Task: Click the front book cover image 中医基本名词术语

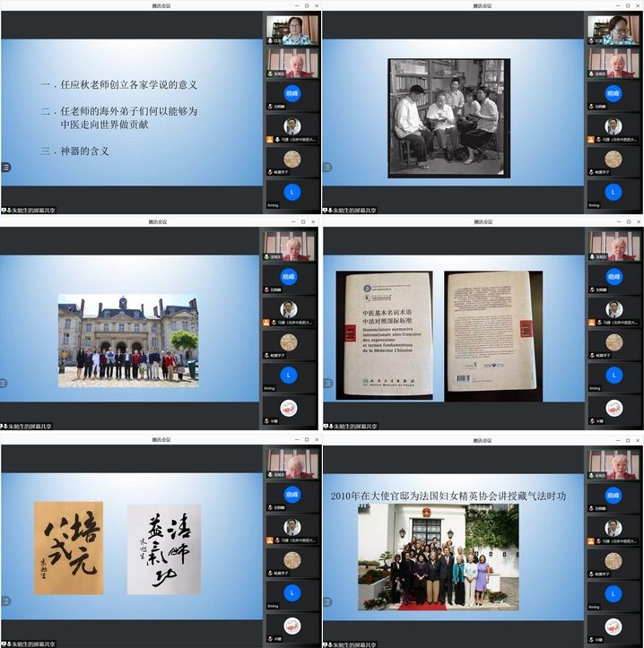Action: point(385,335)
